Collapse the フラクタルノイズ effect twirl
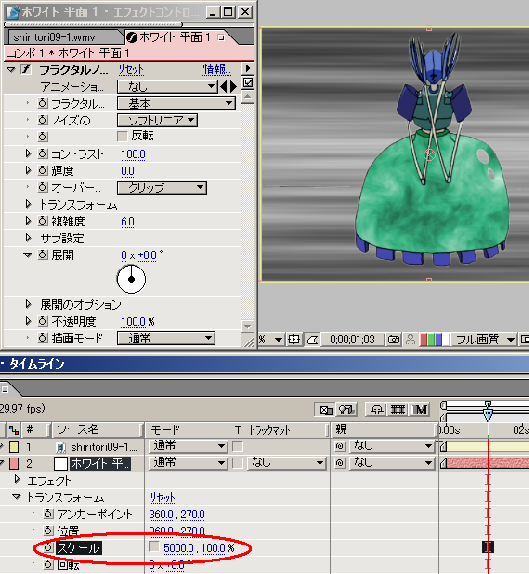 [x=11, y=69]
